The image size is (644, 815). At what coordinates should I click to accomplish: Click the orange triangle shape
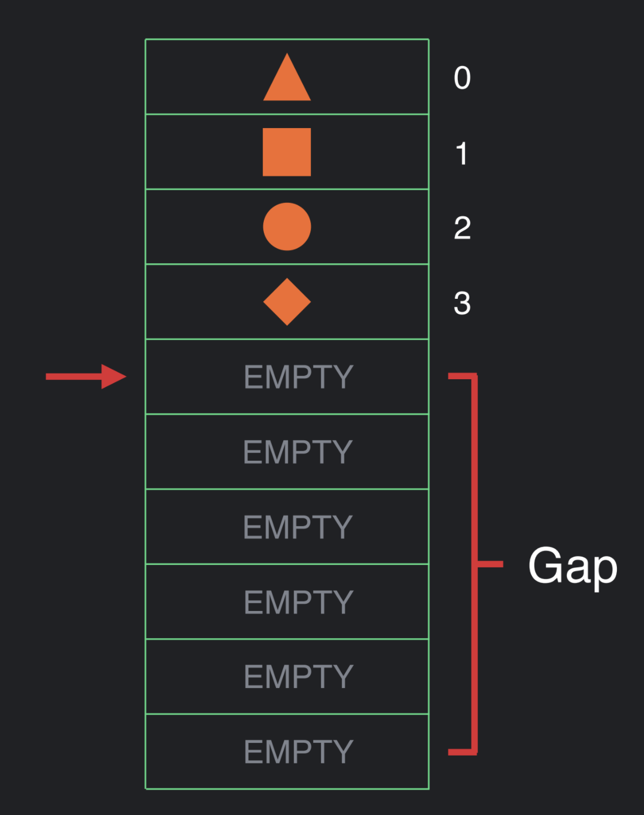(287, 77)
